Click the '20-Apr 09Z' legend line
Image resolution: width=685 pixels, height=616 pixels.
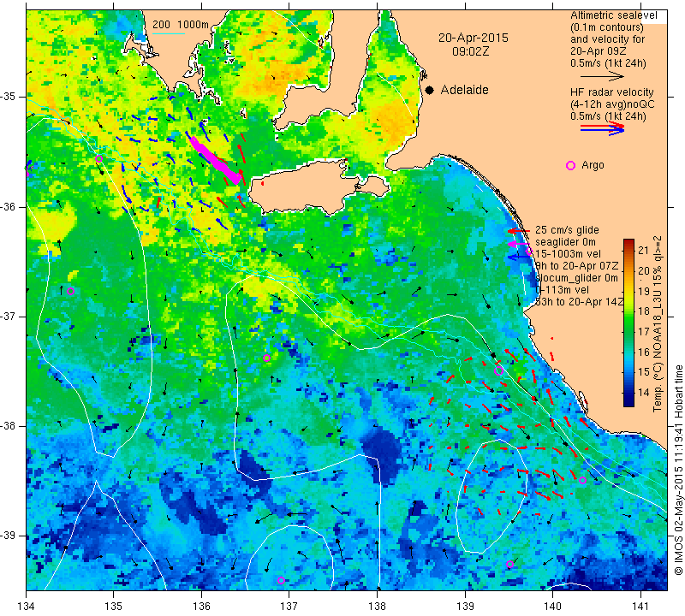tap(599, 51)
